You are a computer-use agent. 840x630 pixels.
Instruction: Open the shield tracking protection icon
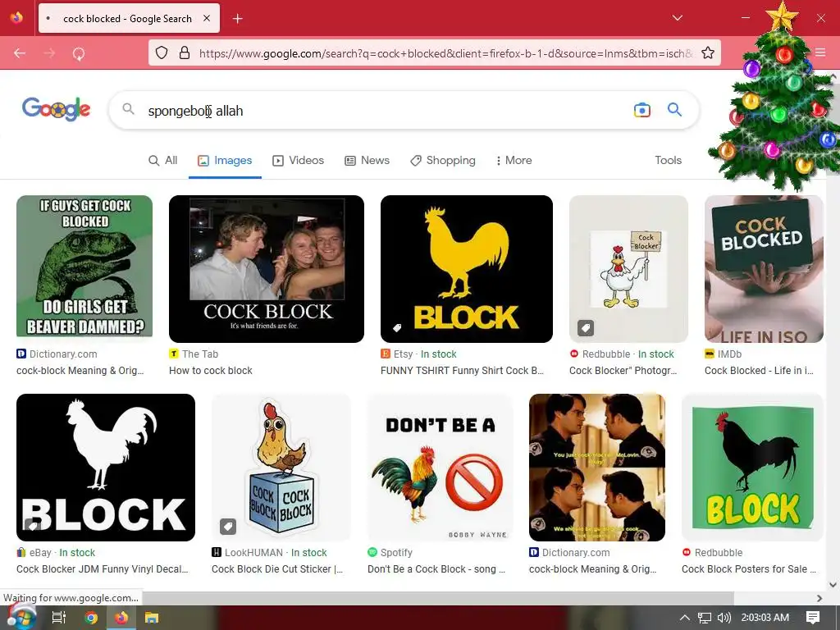[x=162, y=52]
